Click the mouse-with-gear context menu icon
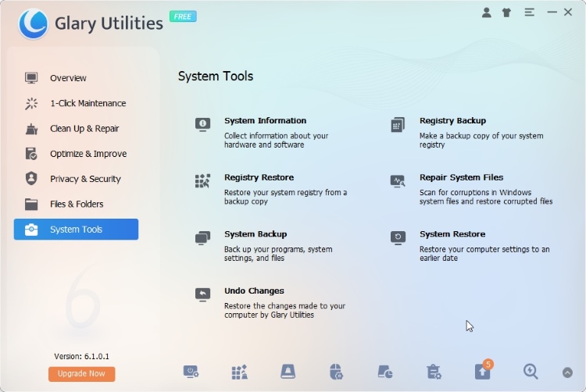This screenshot has height=392, width=586. click(336, 372)
